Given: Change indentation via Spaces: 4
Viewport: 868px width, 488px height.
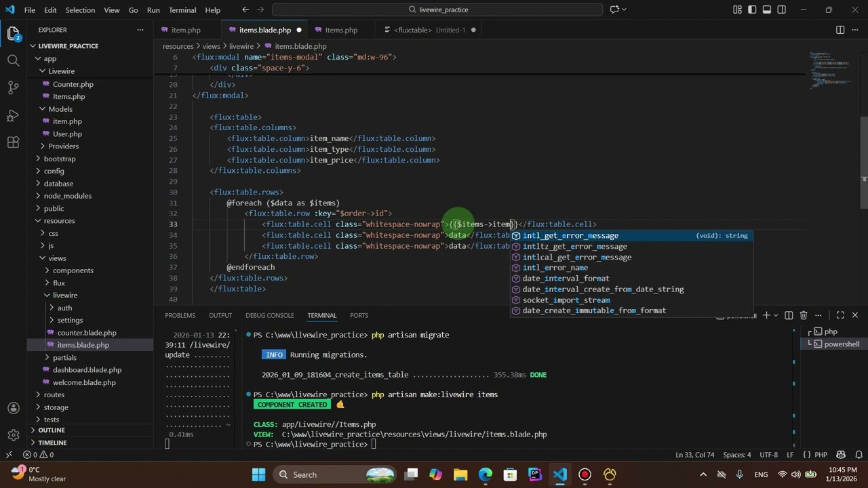Looking at the screenshot, I should [737, 455].
